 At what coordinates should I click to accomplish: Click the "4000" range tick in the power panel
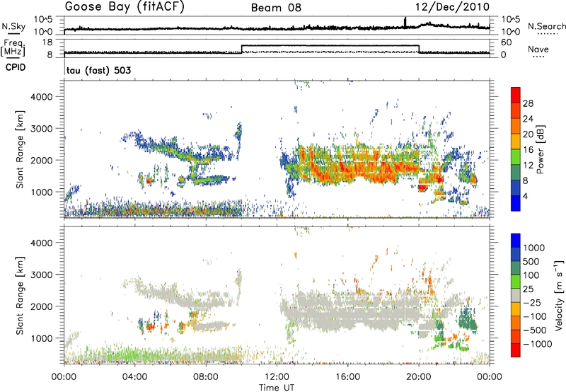41,97
